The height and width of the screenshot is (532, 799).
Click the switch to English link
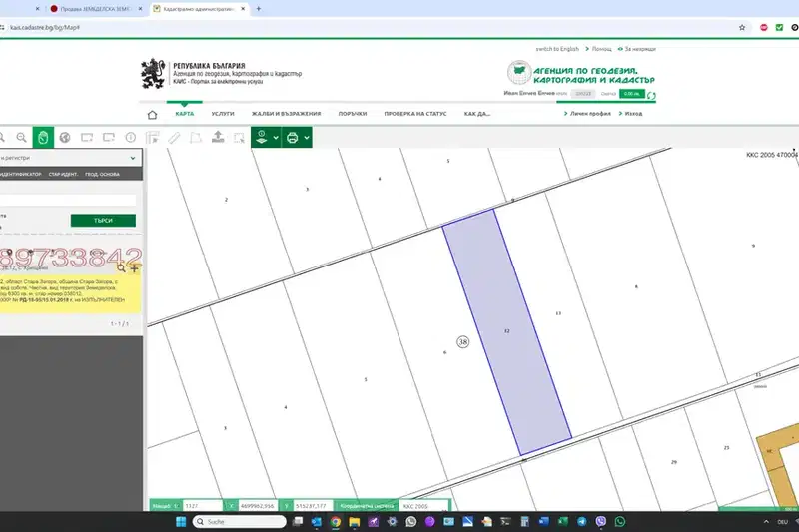tap(557, 49)
